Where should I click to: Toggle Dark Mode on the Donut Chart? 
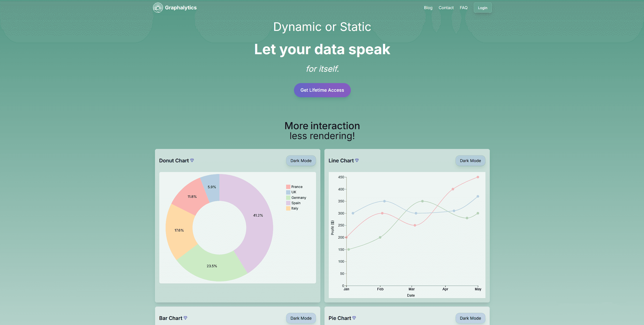click(x=301, y=161)
